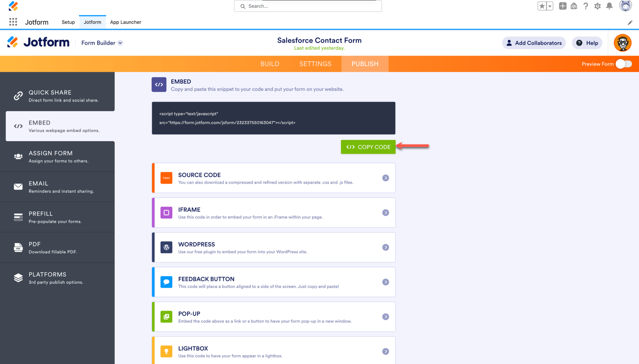Expand the WORDPRESS embed option
Image resolution: width=639 pixels, height=364 pixels.
coord(386,247)
